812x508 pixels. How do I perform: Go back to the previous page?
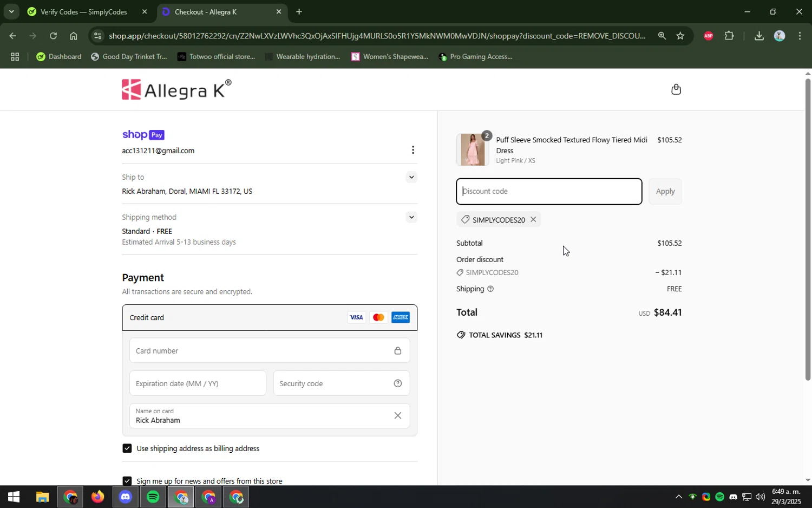point(12,36)
